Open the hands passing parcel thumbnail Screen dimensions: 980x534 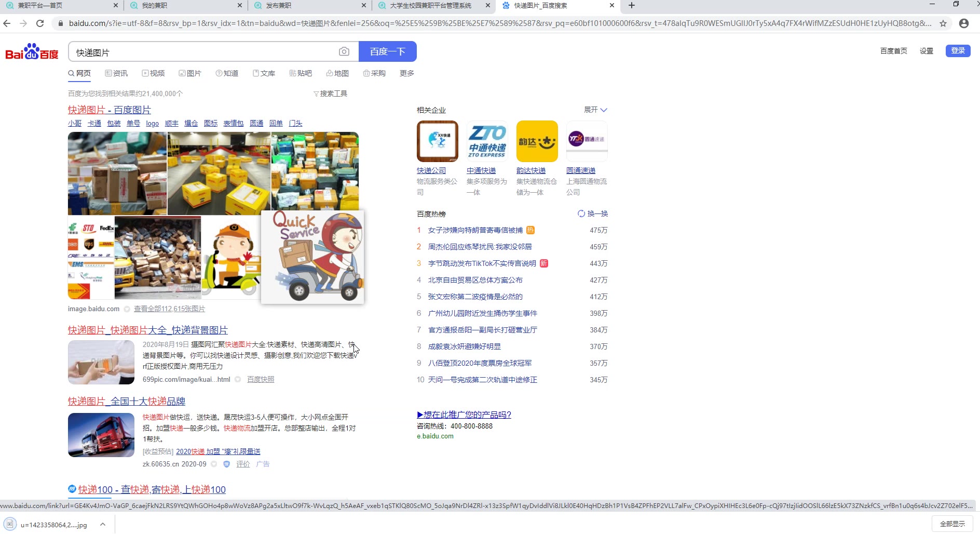pyautogui.click(x=101, y=362)
